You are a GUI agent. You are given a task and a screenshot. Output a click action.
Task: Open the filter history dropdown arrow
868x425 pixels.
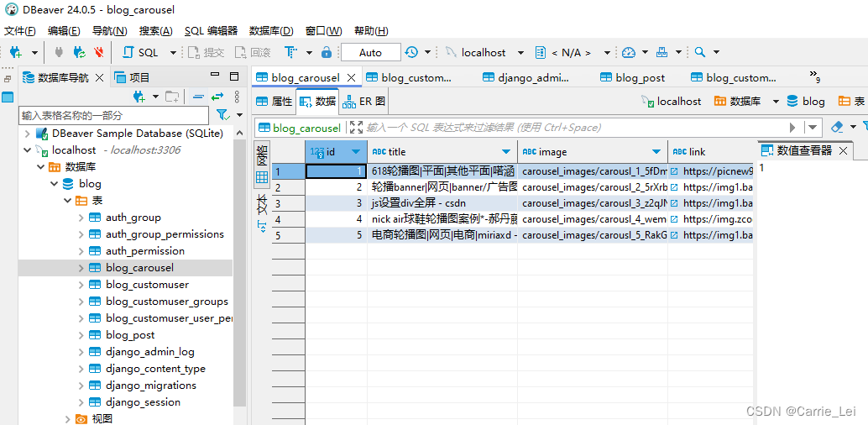tap(812, 128)
